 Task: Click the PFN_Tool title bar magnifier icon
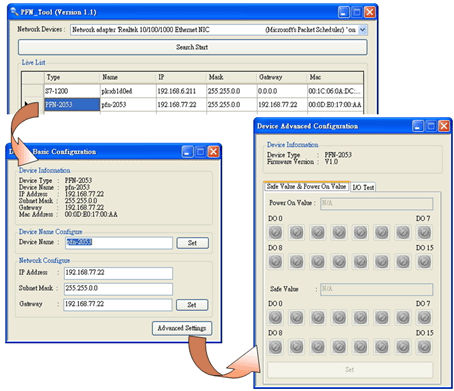pos(14,12)
